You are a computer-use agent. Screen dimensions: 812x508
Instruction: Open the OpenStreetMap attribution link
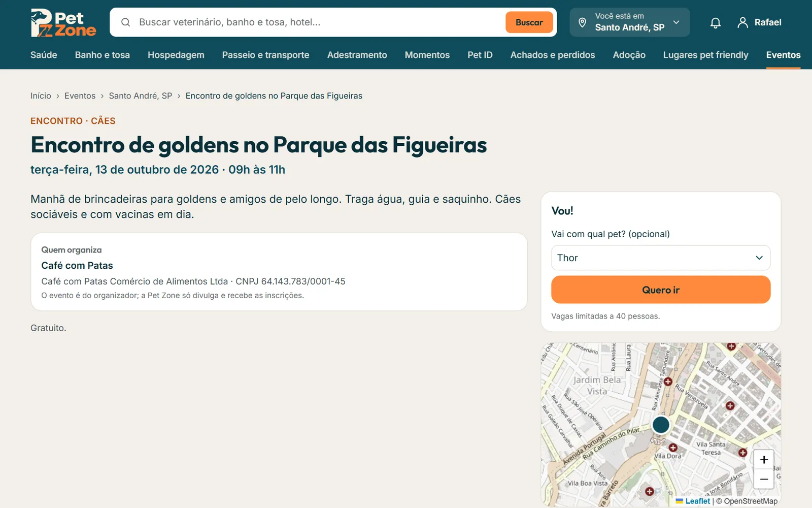click(751, 501)
